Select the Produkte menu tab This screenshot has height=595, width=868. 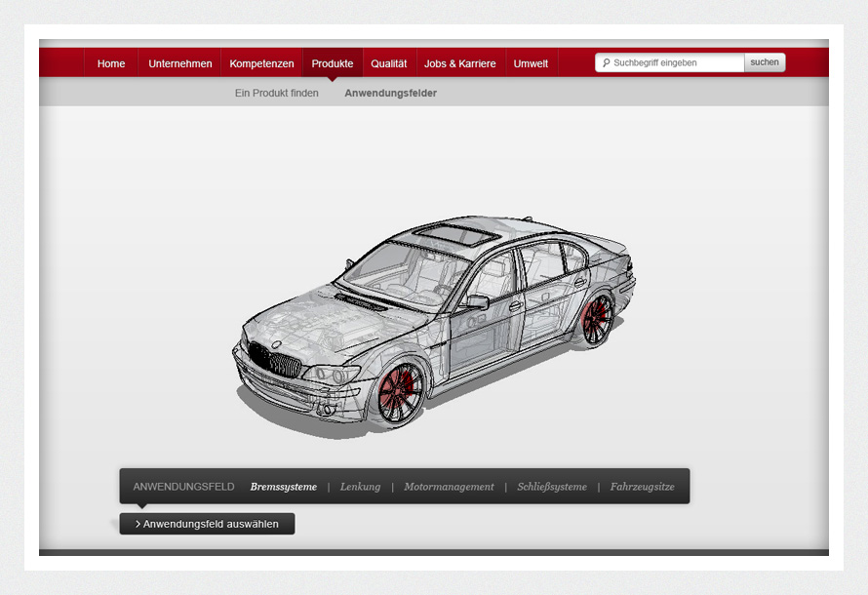tap(333, 63)
